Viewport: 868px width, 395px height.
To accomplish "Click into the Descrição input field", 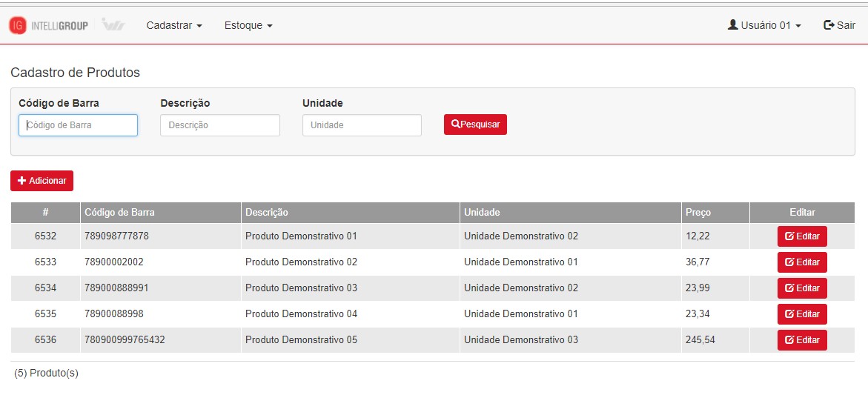I will (x=219, y=125).
